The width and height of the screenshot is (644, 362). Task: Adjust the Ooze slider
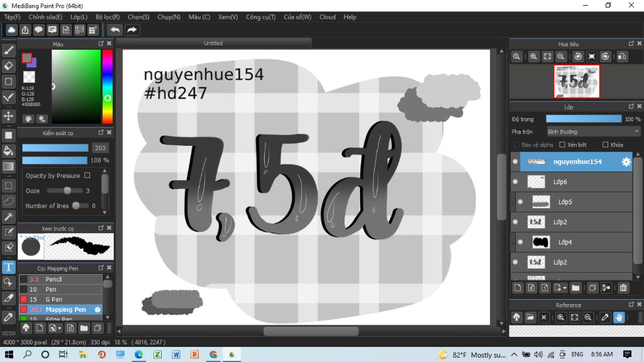[x=65, y=190]
